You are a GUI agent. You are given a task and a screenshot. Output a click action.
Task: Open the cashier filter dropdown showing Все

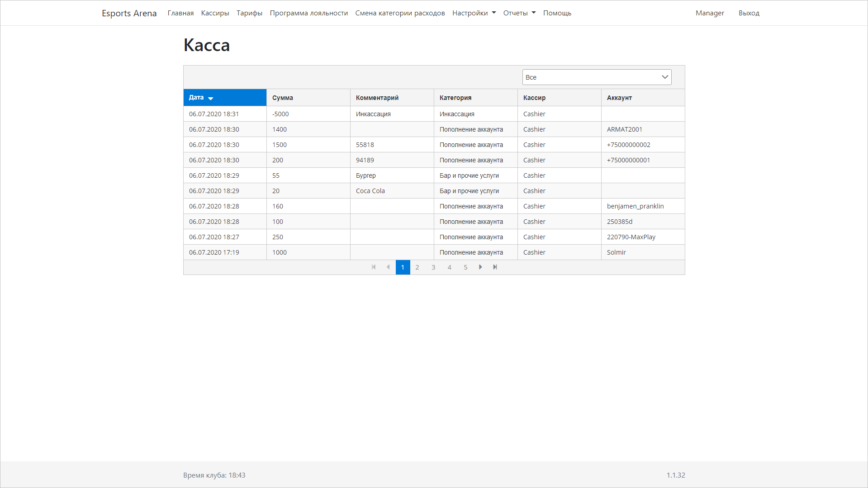click(596, 77)
